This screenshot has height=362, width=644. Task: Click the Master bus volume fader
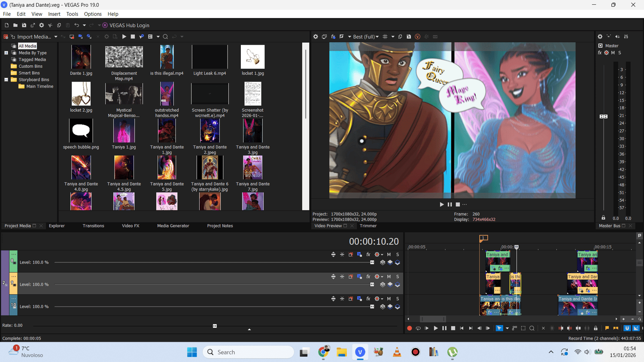[603, 116]
